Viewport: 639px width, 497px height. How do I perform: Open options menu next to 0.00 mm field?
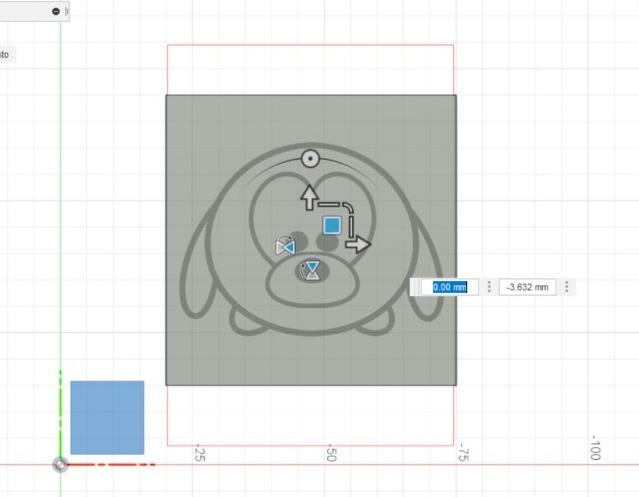pos(489,287)
